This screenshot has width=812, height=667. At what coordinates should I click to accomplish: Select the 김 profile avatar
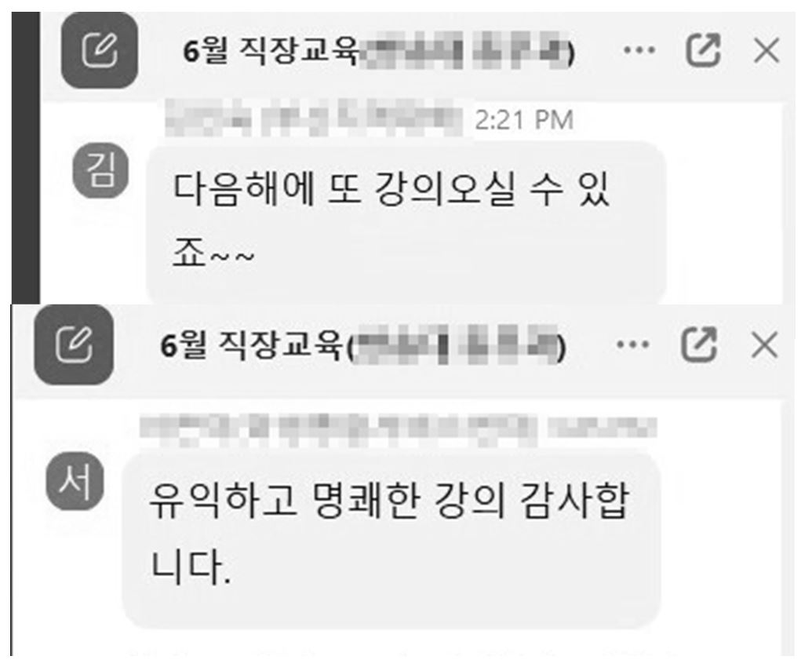point(100,171)
